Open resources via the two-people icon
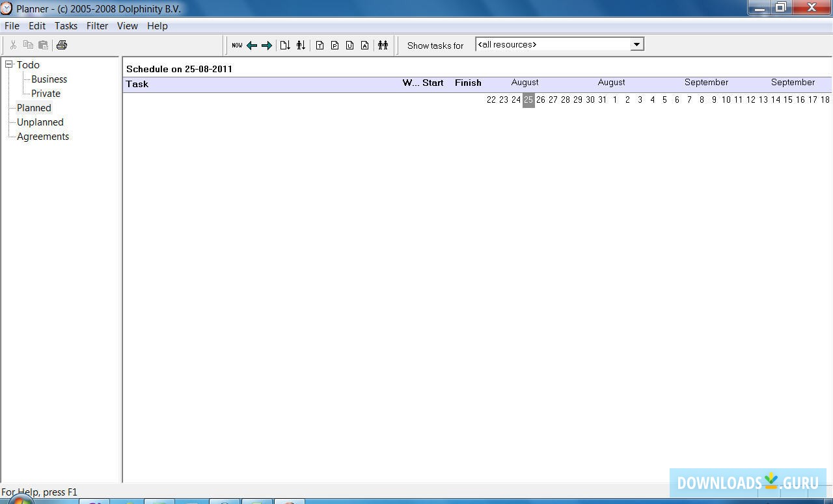 tap(383, 46)
